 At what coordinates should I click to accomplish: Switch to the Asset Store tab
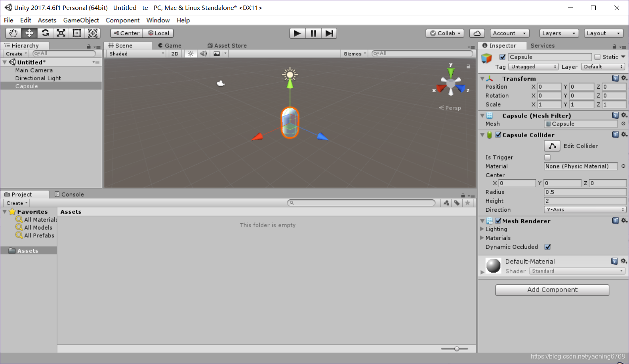point(227,45)
